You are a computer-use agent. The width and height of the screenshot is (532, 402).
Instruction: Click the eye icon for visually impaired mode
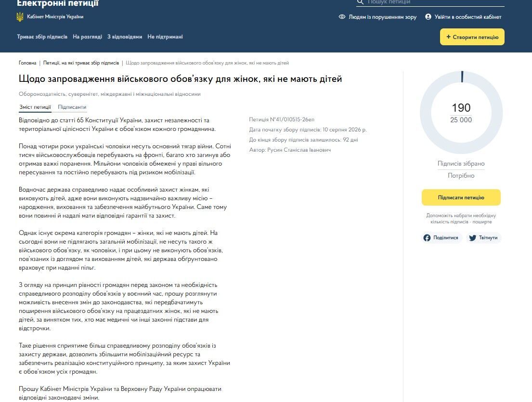click(342, 17)
